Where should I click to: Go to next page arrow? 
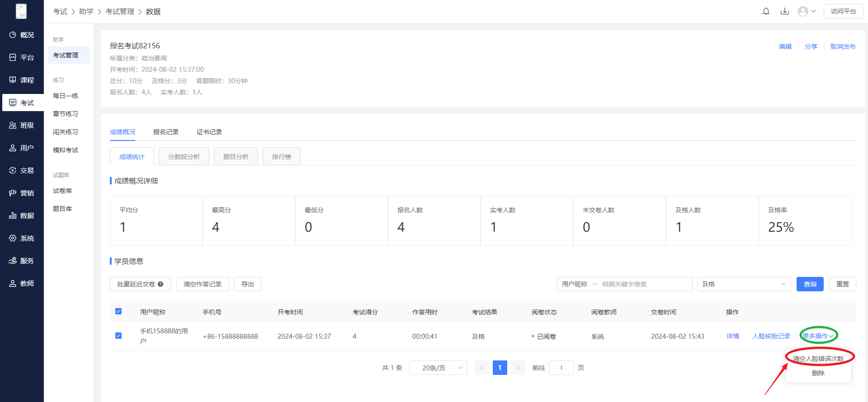(x=518, y=368)
